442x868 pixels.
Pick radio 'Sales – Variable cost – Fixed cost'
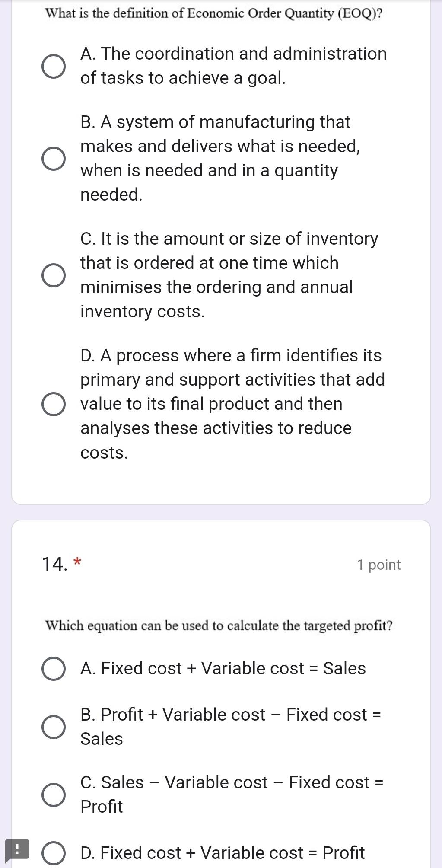[54, 795]
